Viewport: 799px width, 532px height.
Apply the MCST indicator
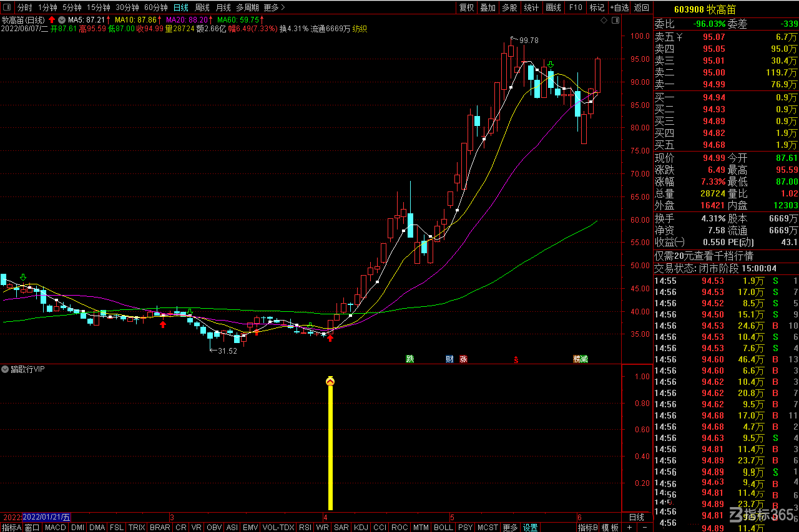[488, 527]
